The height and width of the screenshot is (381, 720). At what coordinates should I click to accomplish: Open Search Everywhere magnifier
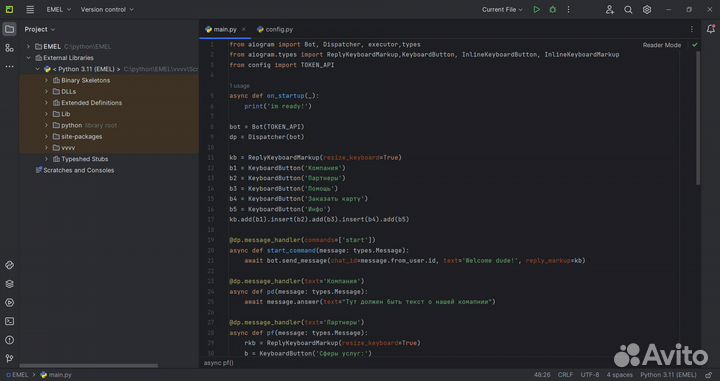628,10
